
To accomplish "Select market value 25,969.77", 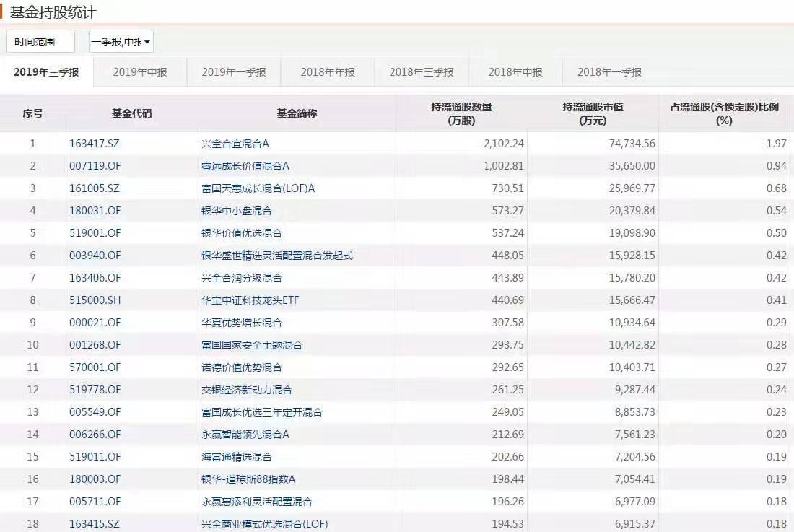I will [x=632, y=188].
